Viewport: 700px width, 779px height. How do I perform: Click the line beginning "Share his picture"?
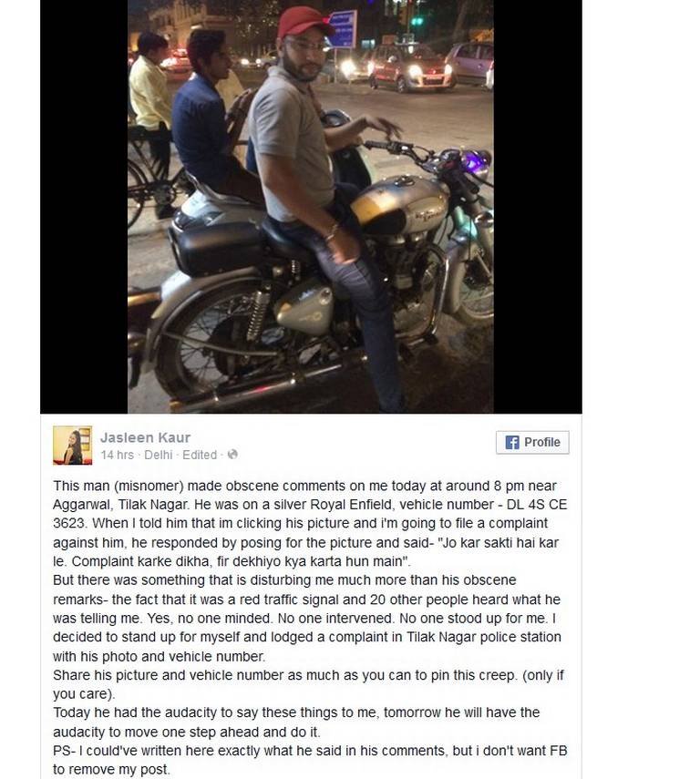point(308,675)
